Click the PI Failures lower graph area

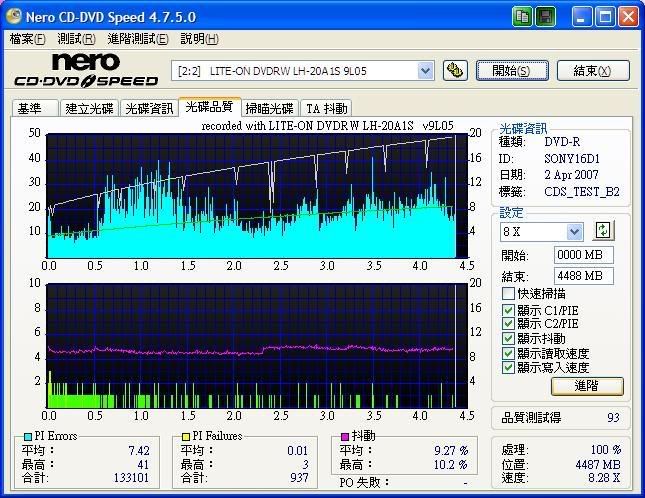coord(257,345)
